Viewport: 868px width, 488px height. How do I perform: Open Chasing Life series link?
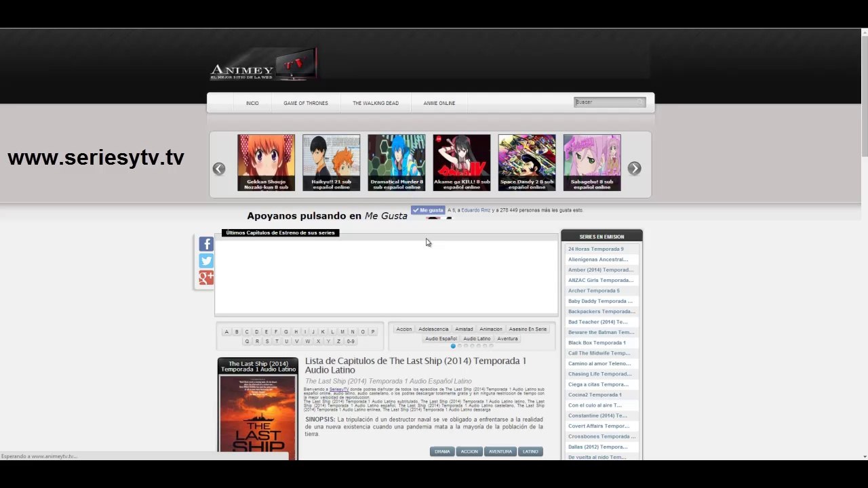[600, 374]
